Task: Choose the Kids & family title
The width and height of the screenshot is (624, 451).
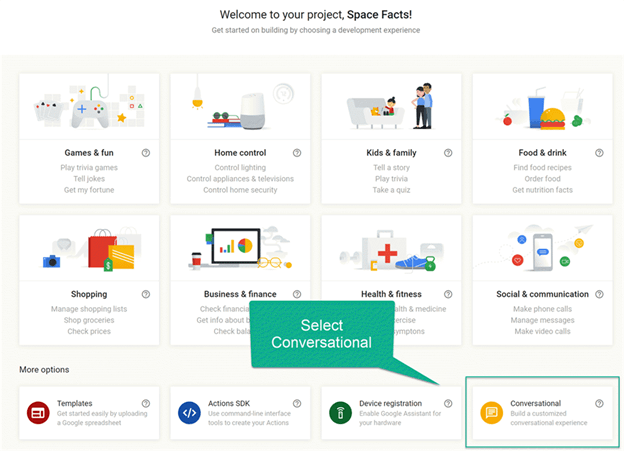Action: [x=391, y=153]
